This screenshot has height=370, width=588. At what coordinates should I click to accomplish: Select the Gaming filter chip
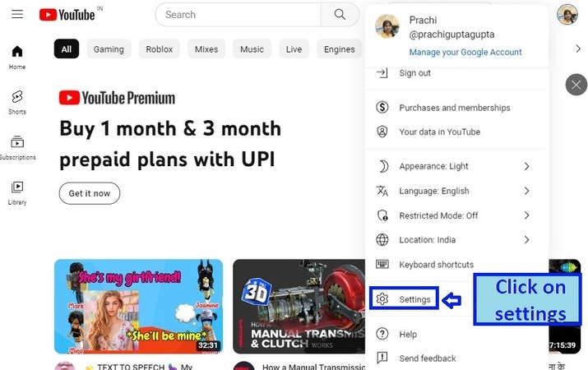pyautogui.click(x=109, y=49)
